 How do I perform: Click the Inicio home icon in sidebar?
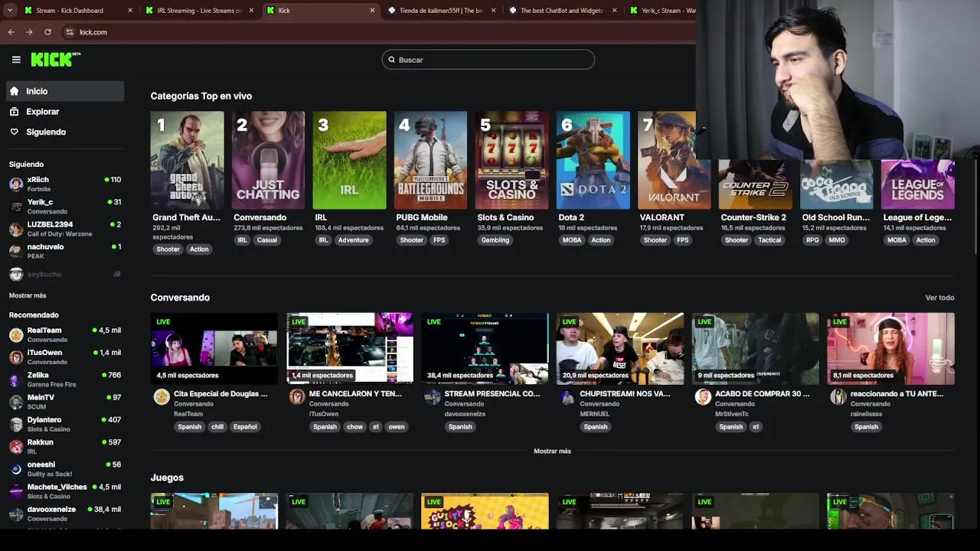pyautogui.click(x=14, y=91)
